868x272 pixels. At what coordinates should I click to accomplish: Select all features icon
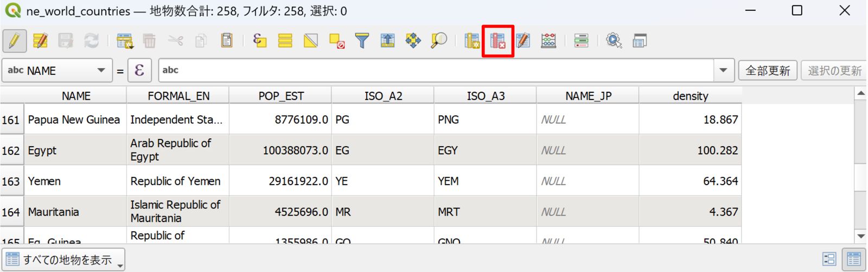(x=285, y=41)
